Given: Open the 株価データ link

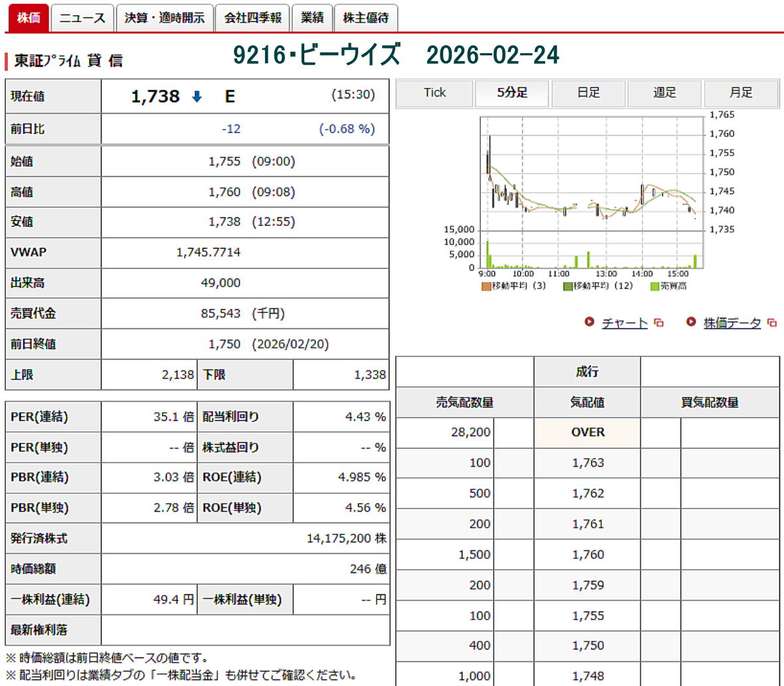Looking at the screenshot, I should coord(732,323).
